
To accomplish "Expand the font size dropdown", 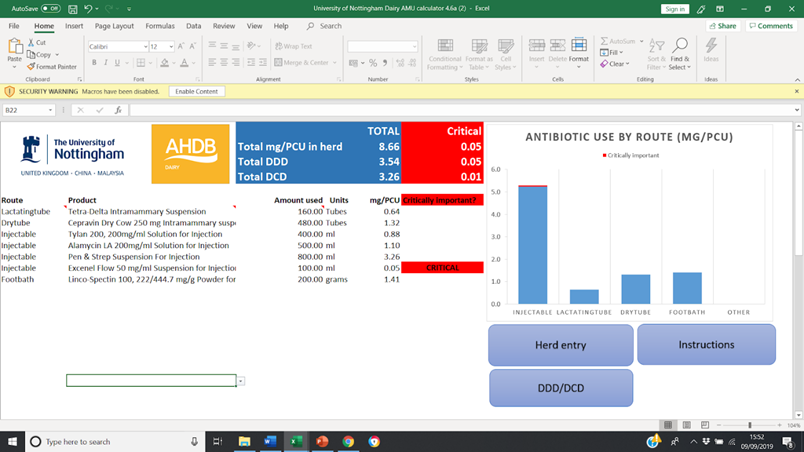I will 171,47.
